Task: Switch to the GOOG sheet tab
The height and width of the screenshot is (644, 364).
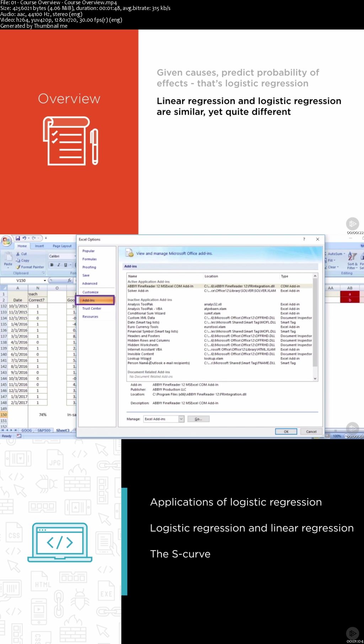Action: tap(27, 430)
